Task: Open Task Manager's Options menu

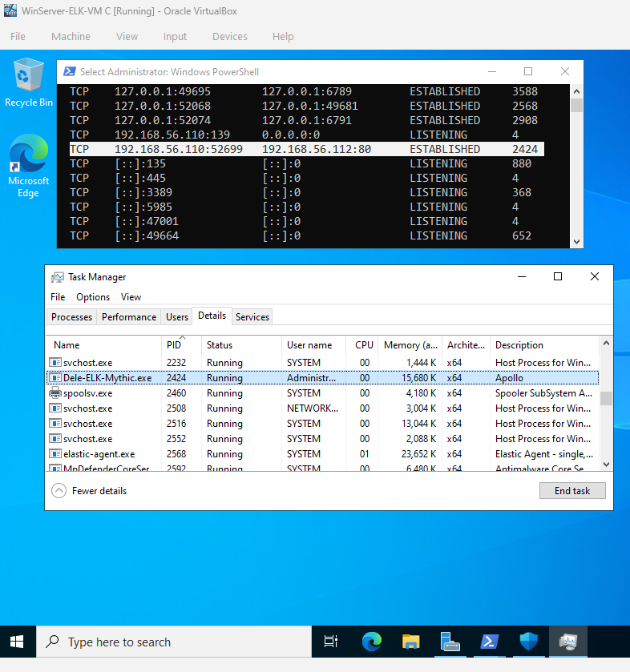Action: 93,297
